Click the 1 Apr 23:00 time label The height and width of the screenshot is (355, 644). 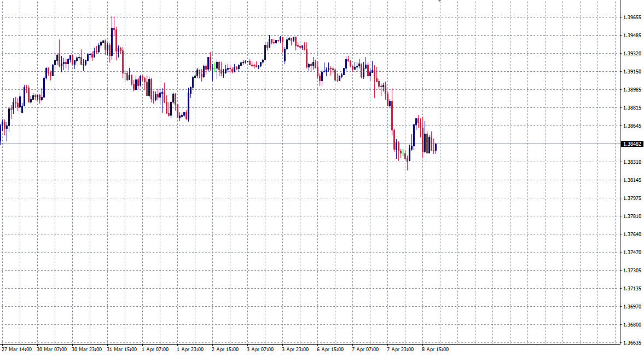(190, 349)
